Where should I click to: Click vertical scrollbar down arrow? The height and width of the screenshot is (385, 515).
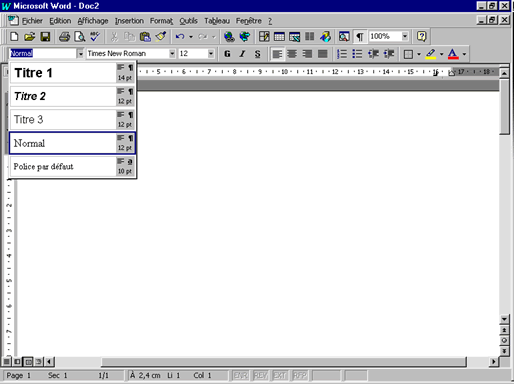coord(504,319)
